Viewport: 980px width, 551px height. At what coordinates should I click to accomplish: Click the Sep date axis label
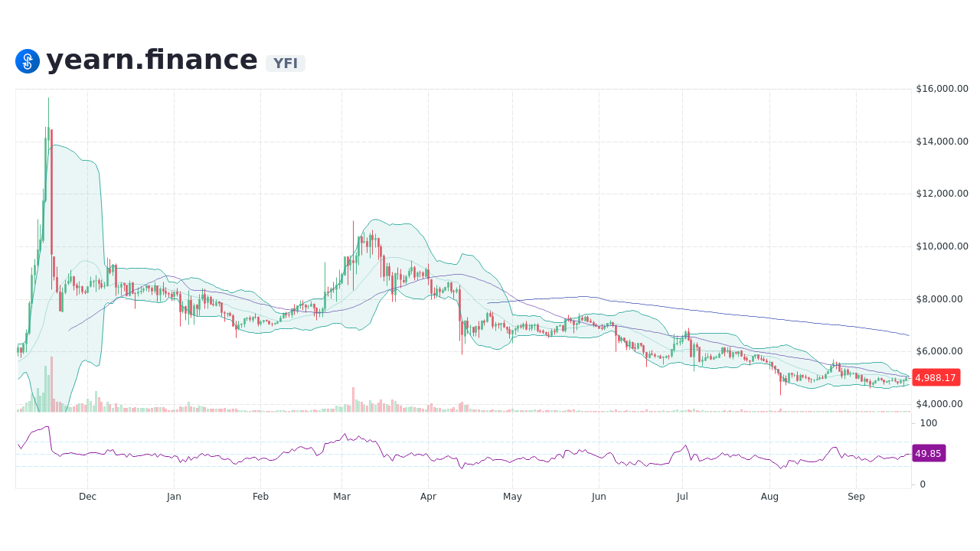(856, 497)
